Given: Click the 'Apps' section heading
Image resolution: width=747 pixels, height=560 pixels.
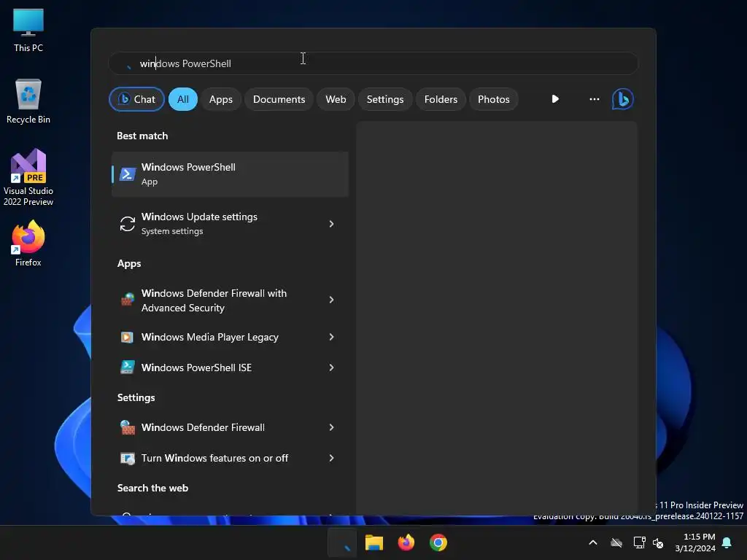Looking at the screenshot, I should click(x=129, y=263).
